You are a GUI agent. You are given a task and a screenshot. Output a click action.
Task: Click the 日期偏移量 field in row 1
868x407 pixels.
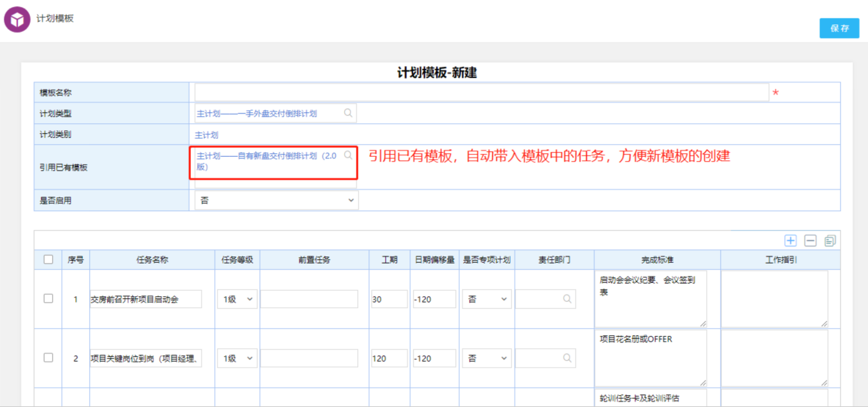[434, 299]
